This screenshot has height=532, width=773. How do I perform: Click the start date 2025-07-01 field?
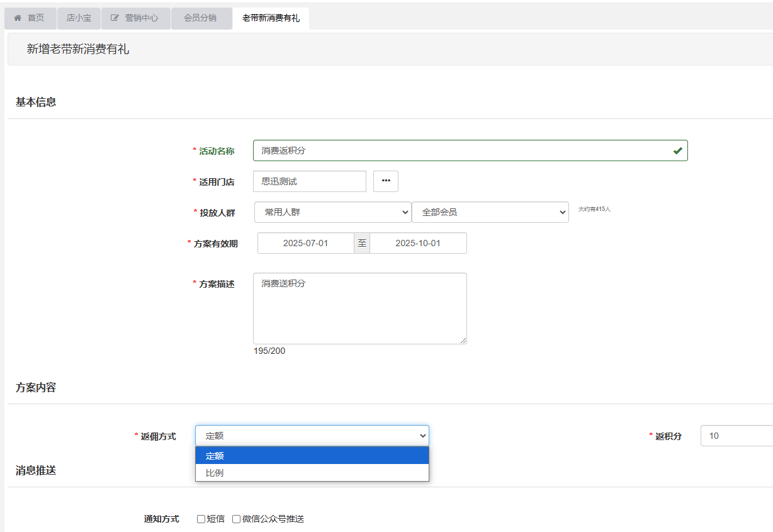[x=305, y=243]
